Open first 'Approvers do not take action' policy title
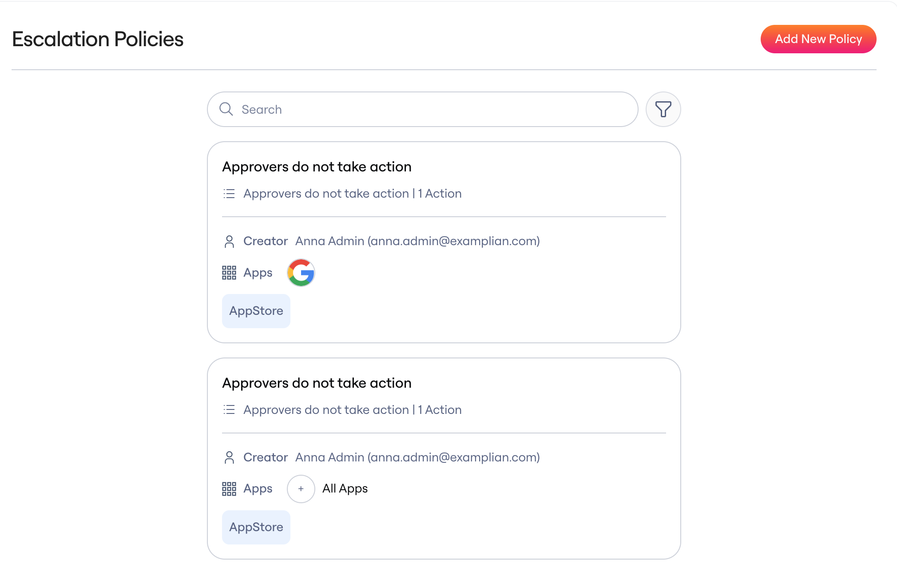 (x=317, y=167)
